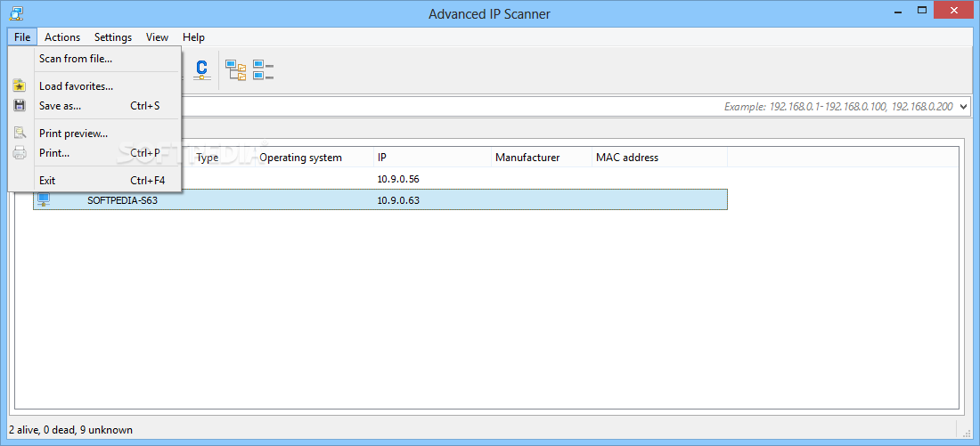Click the expand all tree toolbar icon
Screen dimensions: 980x446
(235, 70)
